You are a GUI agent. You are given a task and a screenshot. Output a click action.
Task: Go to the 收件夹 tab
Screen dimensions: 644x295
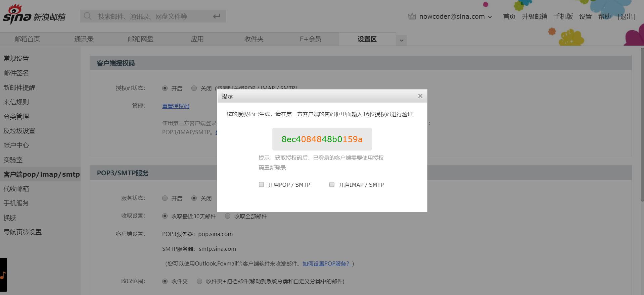point(254,39)
